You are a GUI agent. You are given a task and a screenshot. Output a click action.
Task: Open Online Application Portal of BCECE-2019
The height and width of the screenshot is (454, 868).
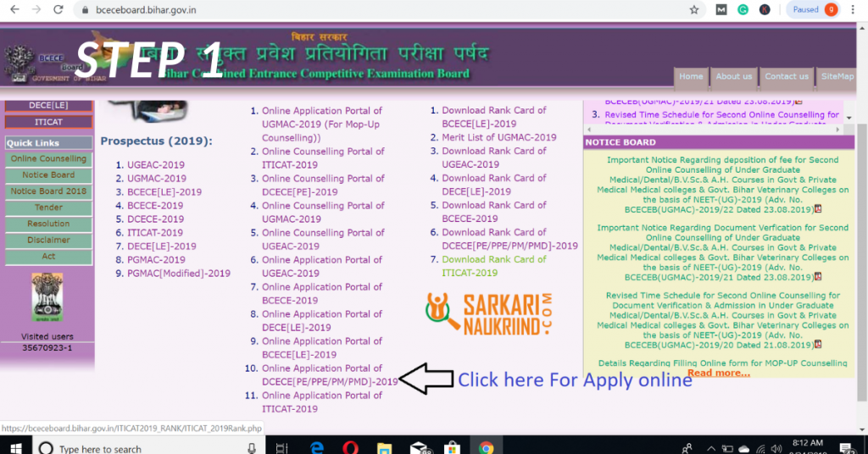point(321,293)
